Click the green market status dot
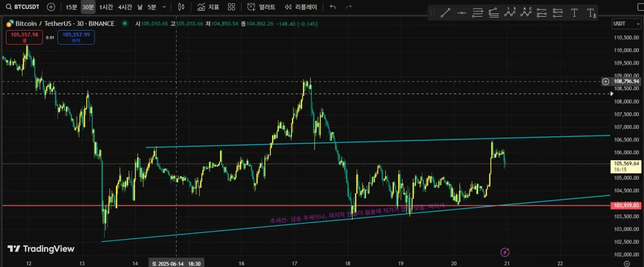The image size is (644, 267). [125, 24]
